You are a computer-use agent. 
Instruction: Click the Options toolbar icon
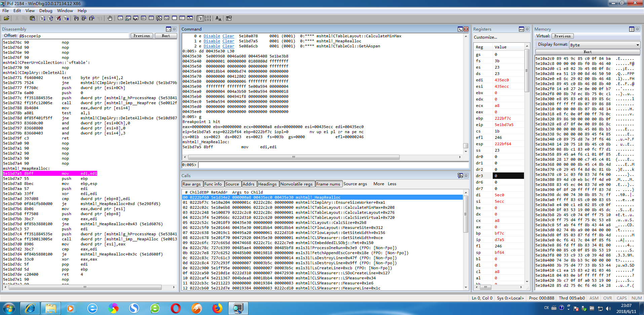229,18
